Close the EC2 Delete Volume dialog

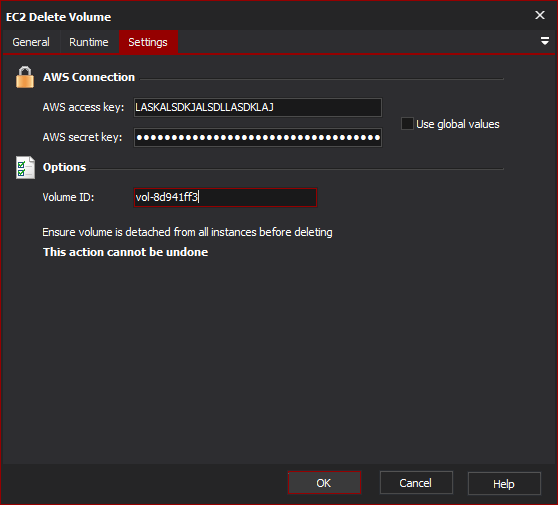[540, 15]
